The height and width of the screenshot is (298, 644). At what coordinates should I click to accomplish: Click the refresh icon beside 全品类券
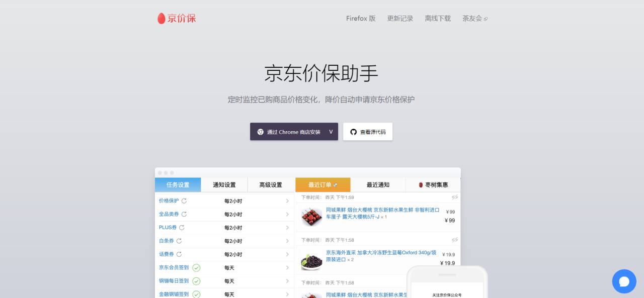point(184,214)
